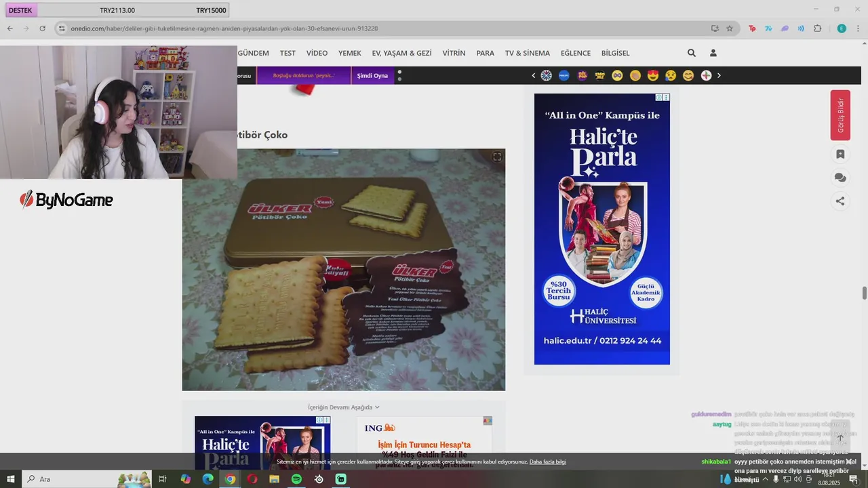Expand the Ülker Pötibör Çoko image fullscreen
868x488 pixels.
pos(497,157)
